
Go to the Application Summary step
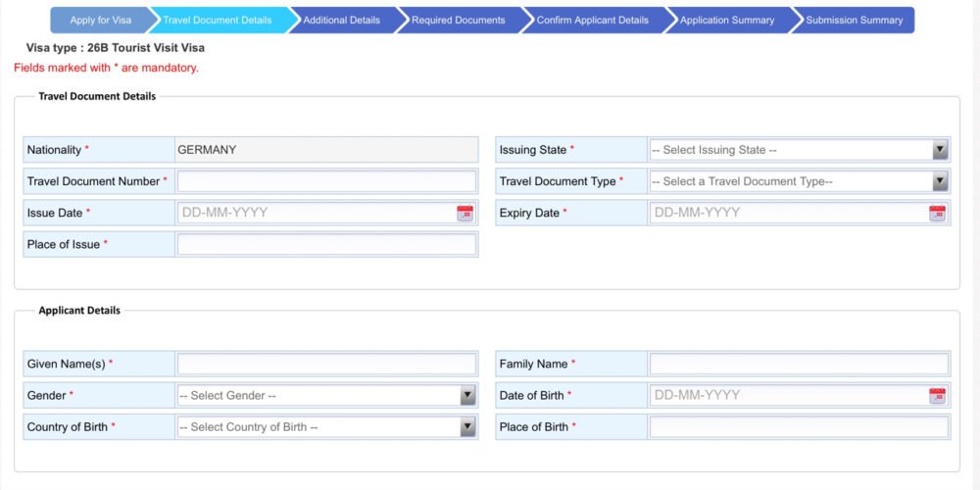pos(727,20)
